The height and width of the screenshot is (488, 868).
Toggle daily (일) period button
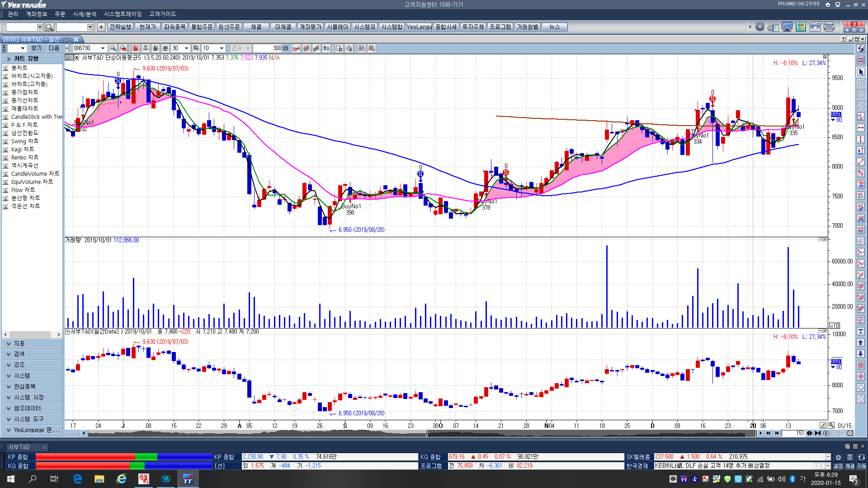[136, 48]
